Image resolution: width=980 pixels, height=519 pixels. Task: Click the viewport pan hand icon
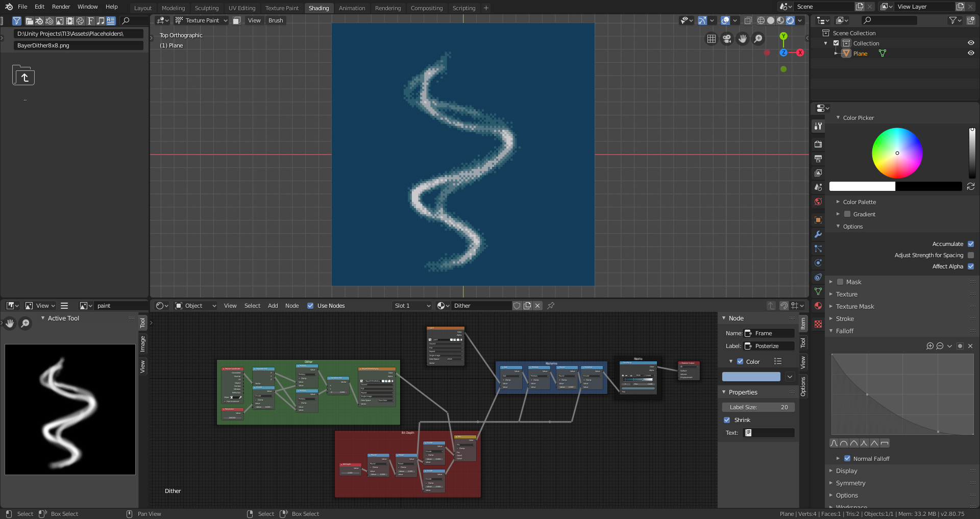(x=743, y=39)
